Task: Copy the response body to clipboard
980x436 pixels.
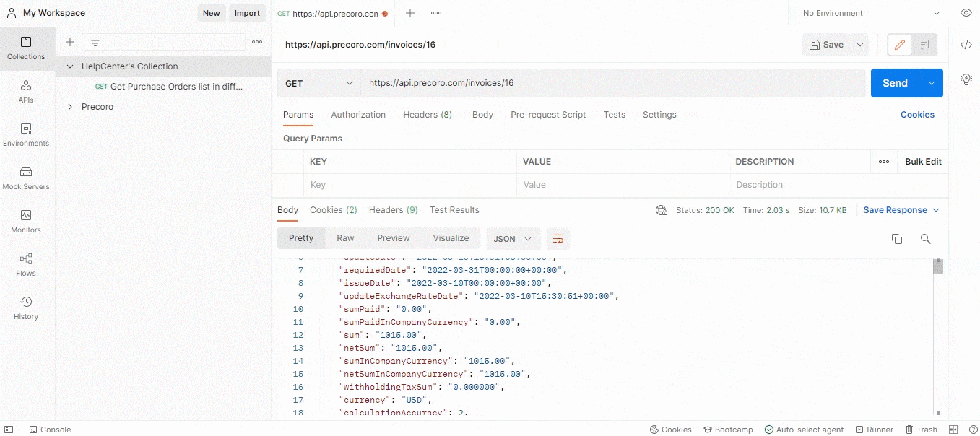Action: pos(897,239)
